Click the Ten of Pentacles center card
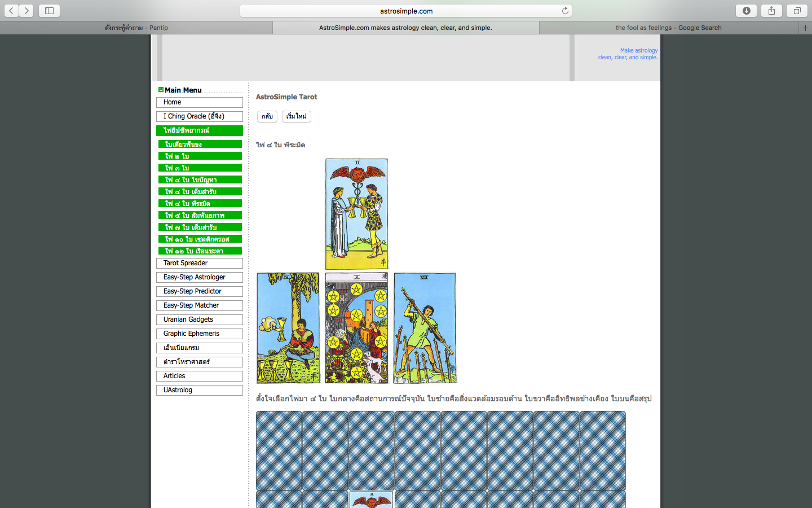Image resolution: width=812 pixels, height=508 pixels. pyautogui.click(x=356, y=328)
